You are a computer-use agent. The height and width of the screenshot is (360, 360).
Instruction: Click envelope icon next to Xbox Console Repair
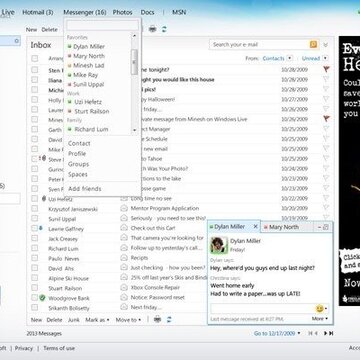124,287
